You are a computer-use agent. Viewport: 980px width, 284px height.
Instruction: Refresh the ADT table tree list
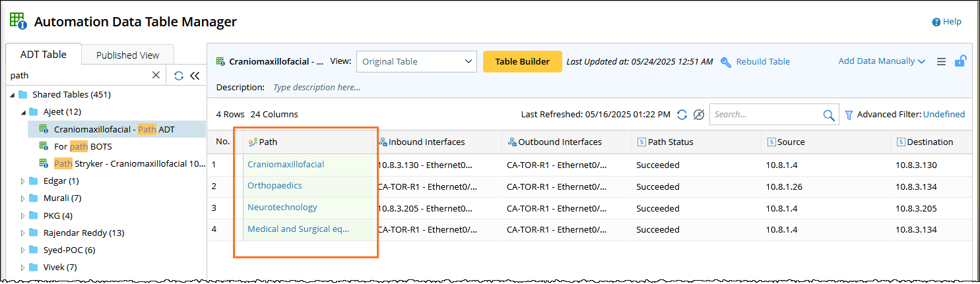click(179, 75)
